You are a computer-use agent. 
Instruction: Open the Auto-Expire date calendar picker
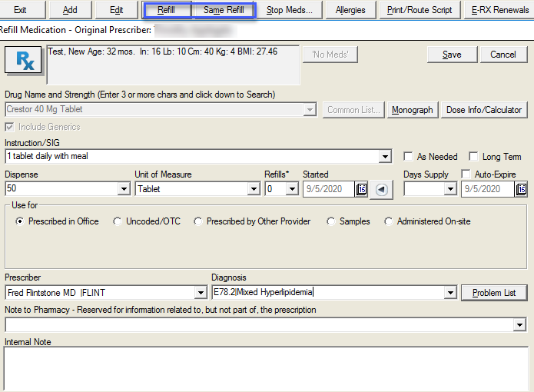521,189
